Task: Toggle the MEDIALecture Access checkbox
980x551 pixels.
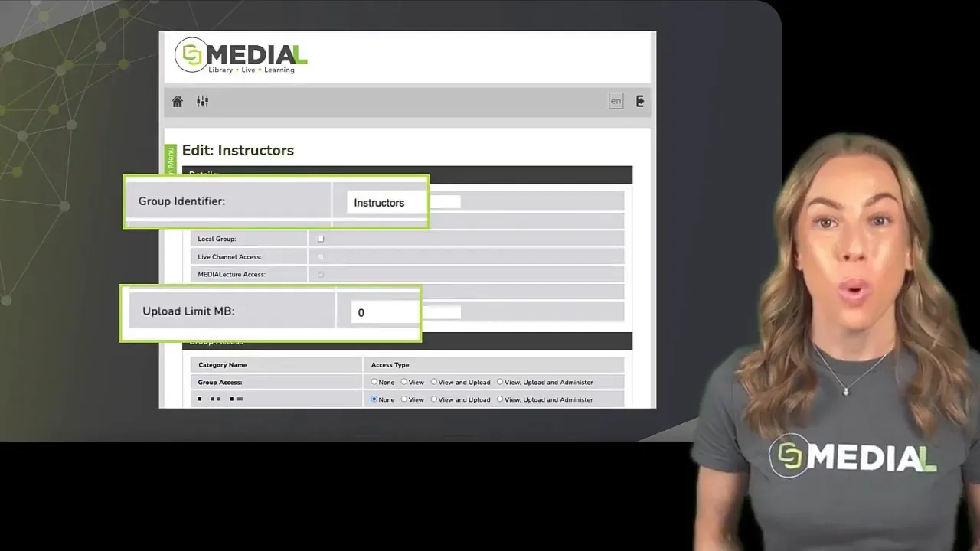Action: click(321, 274)
